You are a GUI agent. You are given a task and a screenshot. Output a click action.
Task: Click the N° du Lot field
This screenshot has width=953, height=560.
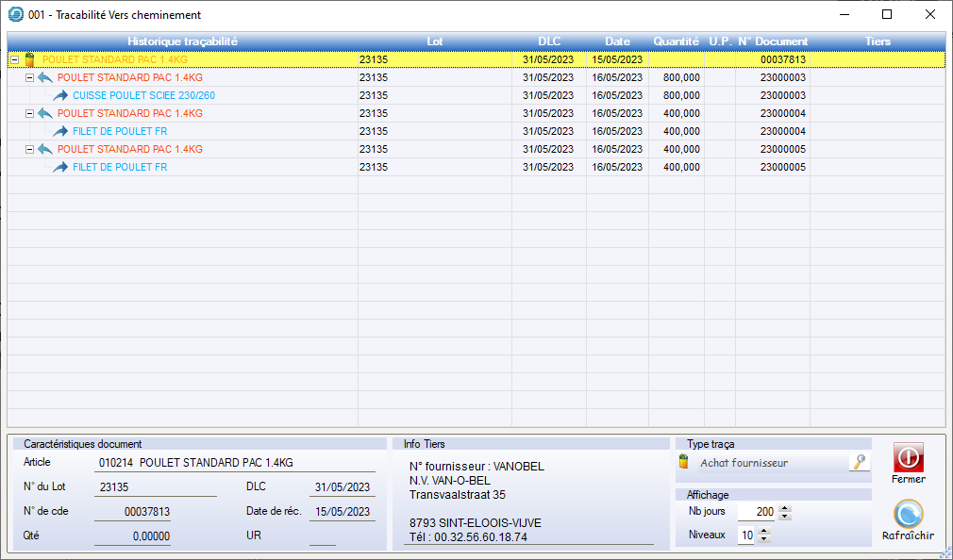click(155, 487)
